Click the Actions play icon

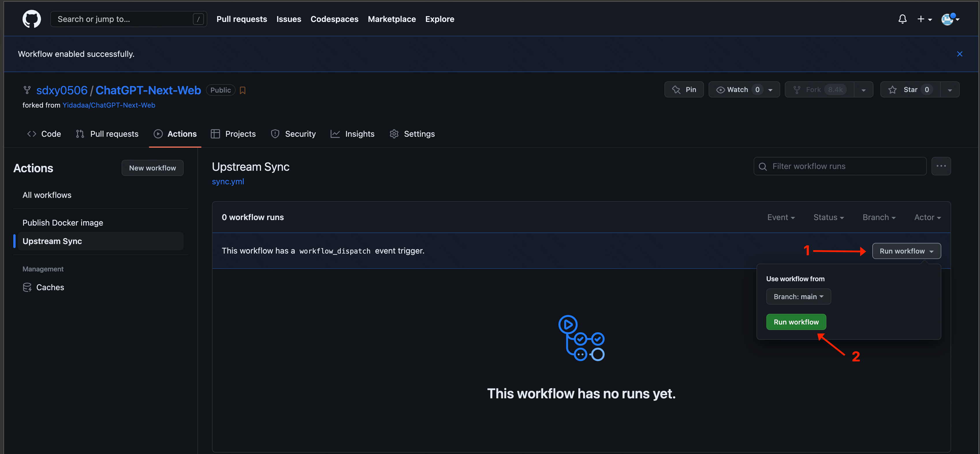tap(158, 134)
